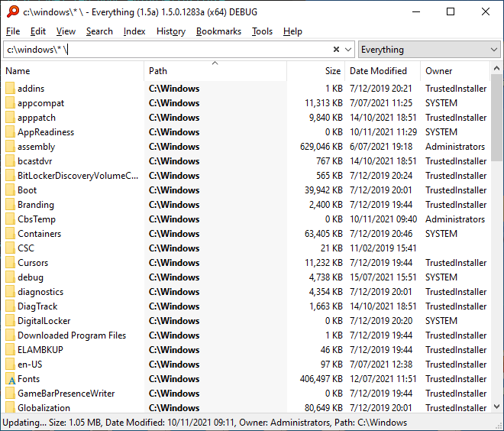Click the debug folder icon
This screenshot has width=504, height=431.
(x=10, y=277)
